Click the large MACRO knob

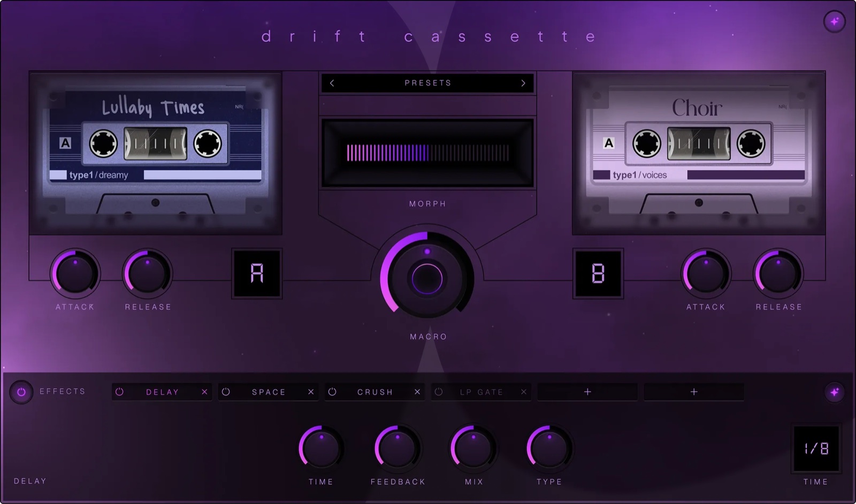(427, 278)
